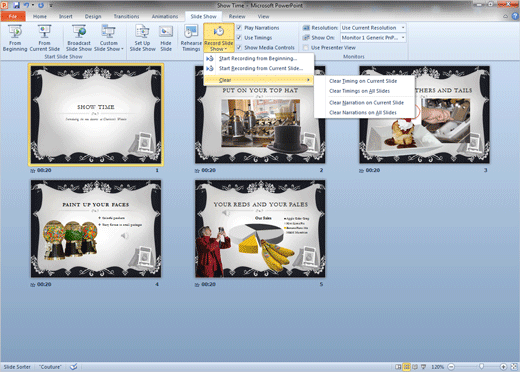
Task: Adjust the zoom slider in status bar
Action: click(481, 367)
